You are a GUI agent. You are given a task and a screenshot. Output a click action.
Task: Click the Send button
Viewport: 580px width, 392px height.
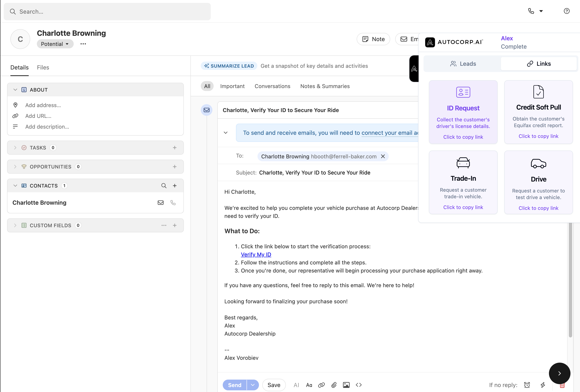[x=235, y=385]
